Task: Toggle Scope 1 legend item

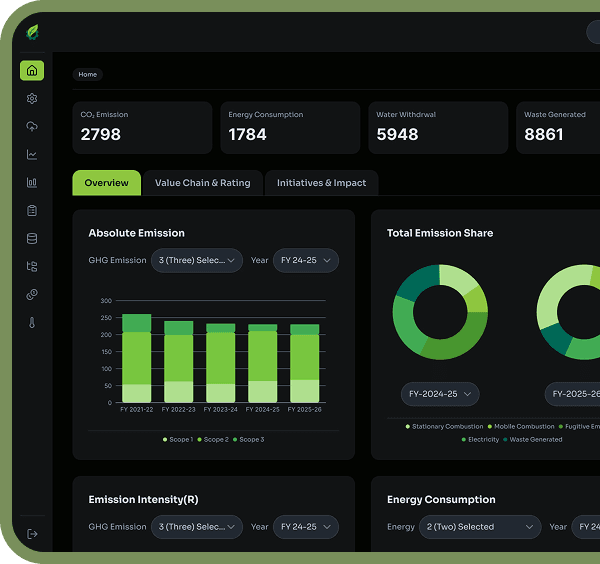Action: [x=178, y=439]
